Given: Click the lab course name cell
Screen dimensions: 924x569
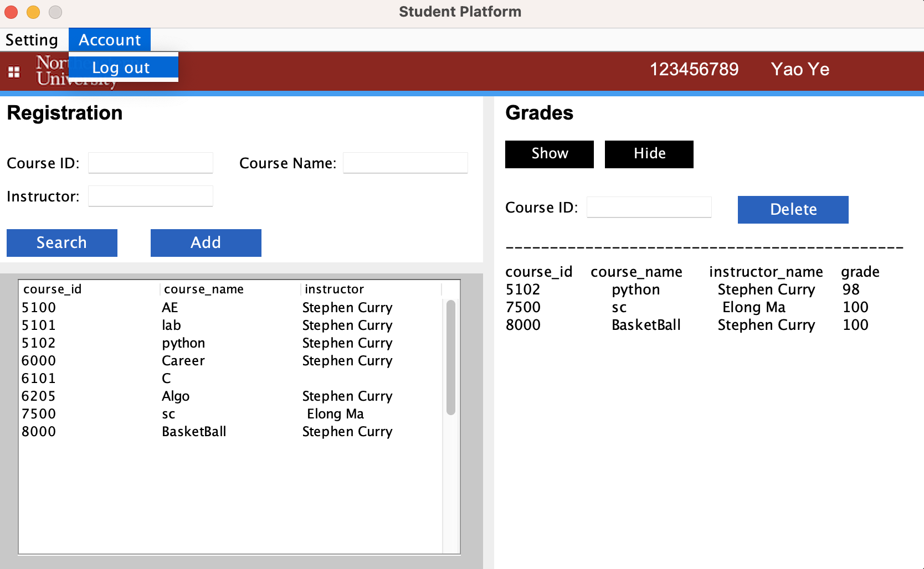Looking at the screenshot, I should point(171,325).
